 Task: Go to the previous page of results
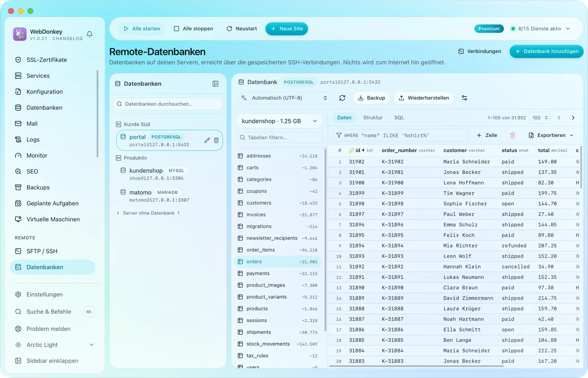click(559, 118)
